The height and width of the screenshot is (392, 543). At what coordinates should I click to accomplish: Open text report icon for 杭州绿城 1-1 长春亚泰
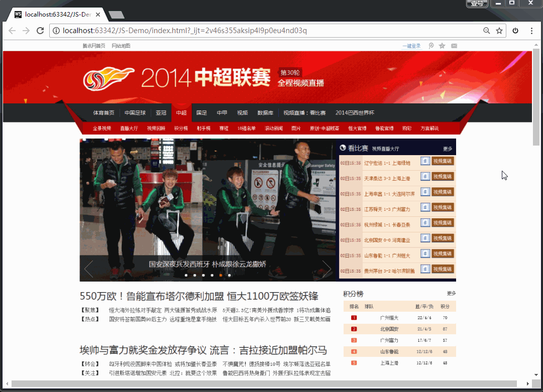[x=425, y=222]
